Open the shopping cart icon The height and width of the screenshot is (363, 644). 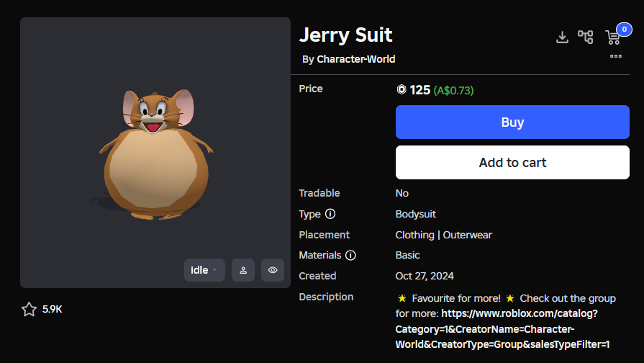coord(613,37)
